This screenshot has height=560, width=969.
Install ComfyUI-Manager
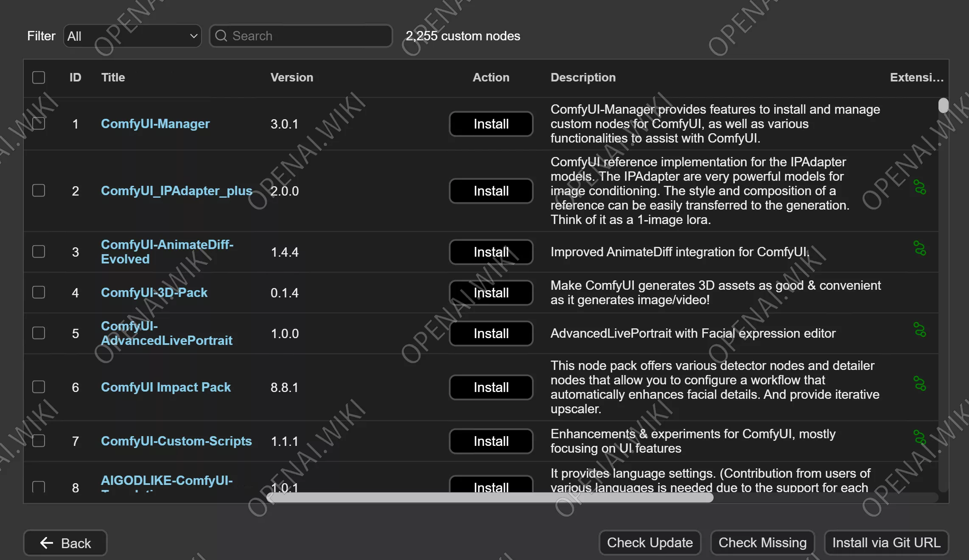(491, 124)
